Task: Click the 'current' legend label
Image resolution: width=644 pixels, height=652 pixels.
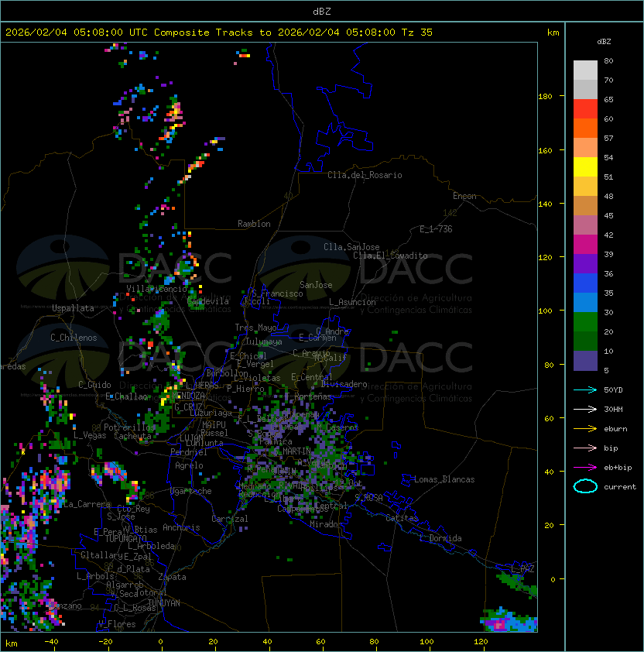Action: pos(620,487)
